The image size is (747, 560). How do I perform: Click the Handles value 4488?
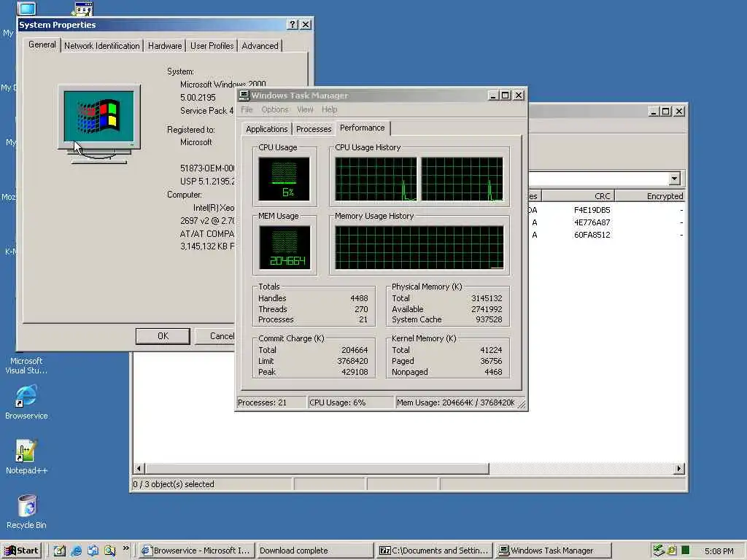(359, 298)
